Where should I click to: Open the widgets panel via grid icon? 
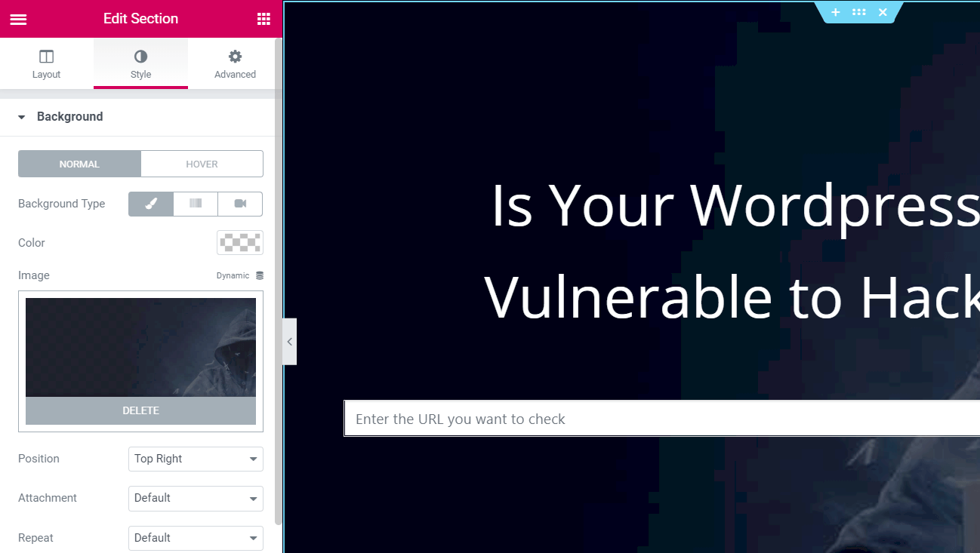click(x=263, y=18)
